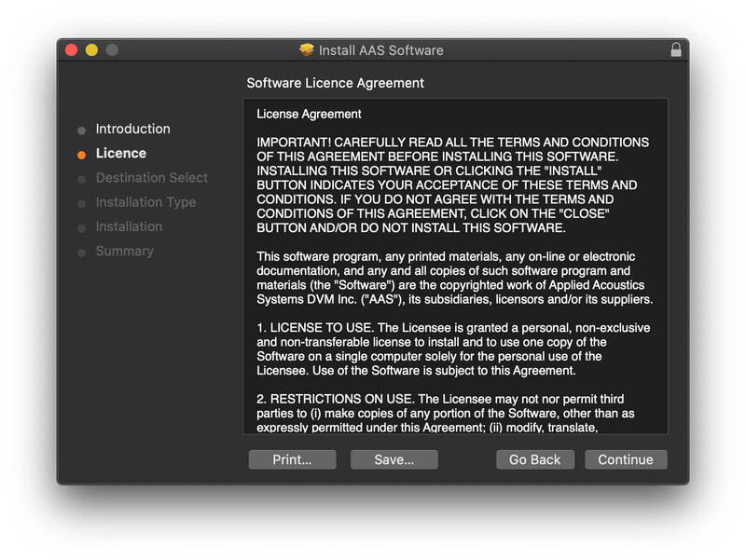
Task: Click the Destination Select step
Action: [152, 178]
